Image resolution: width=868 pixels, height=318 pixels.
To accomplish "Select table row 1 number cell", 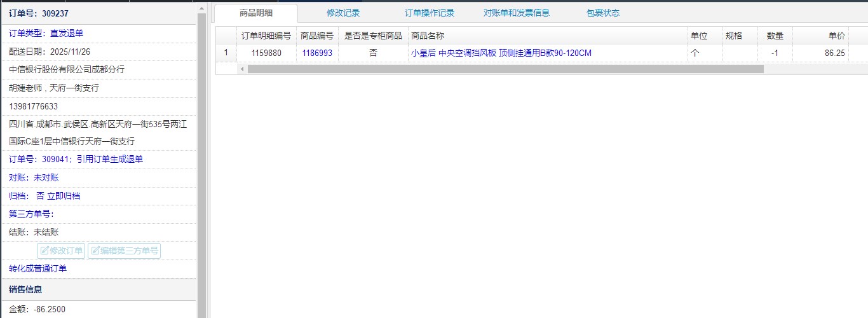I will pos(226,53).
